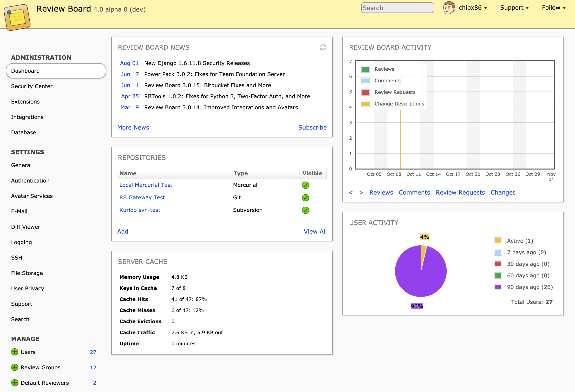
Task: Go to Extensions page
Action: (x=25, y=101)
